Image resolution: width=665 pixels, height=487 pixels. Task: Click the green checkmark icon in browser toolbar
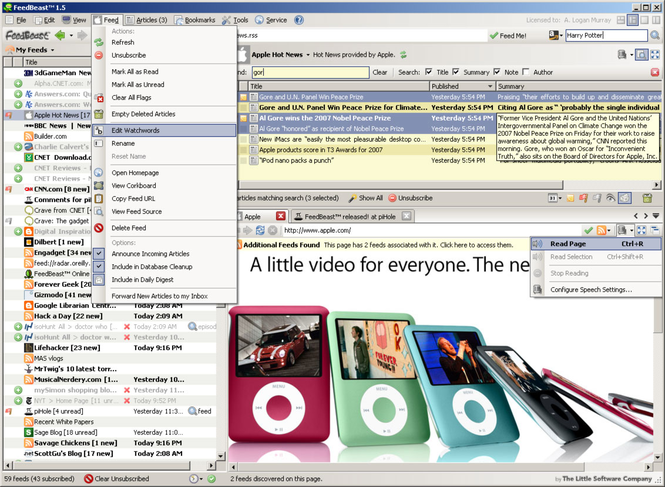click(588, 230)
